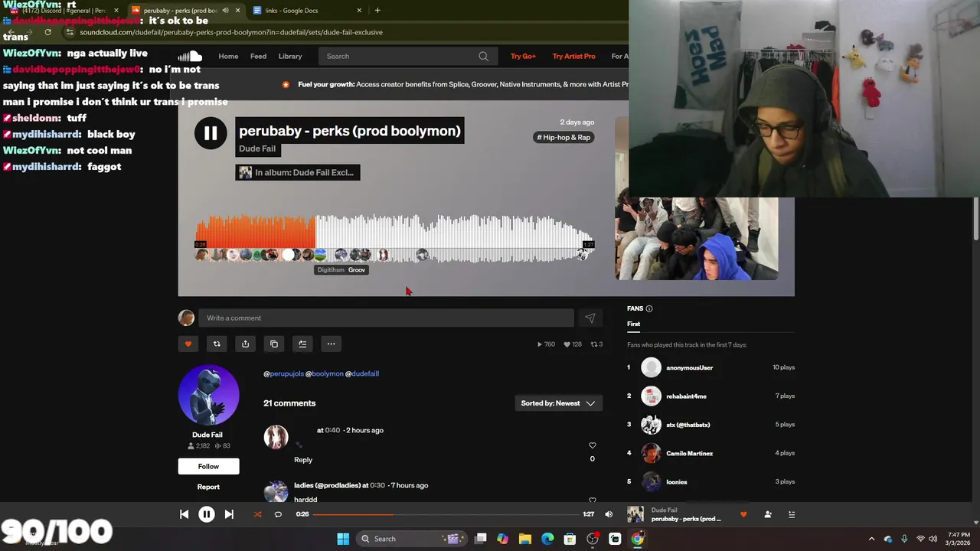This screenshot has width=980, height=551.
Task: Add the track to Next up queue
Action: click(302, 344)
